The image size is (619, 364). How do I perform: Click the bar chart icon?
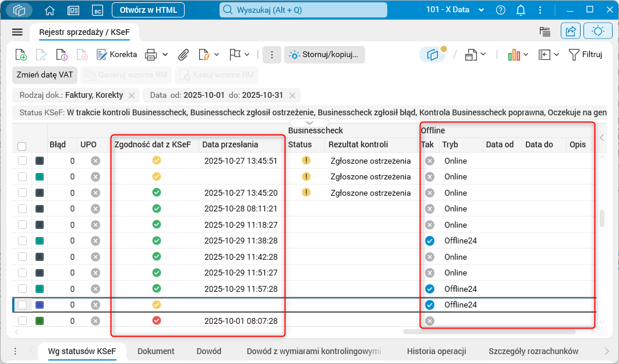click(x=514, y=55)
